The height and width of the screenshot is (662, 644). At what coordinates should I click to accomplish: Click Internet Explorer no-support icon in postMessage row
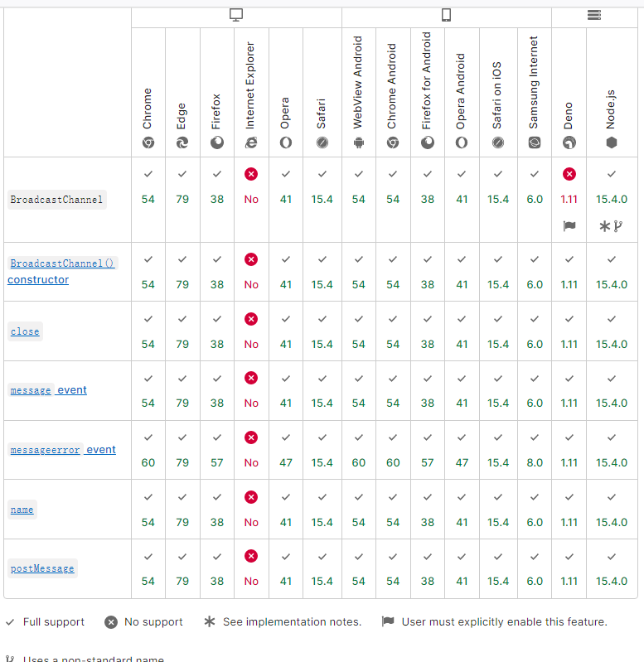(251, 556)
